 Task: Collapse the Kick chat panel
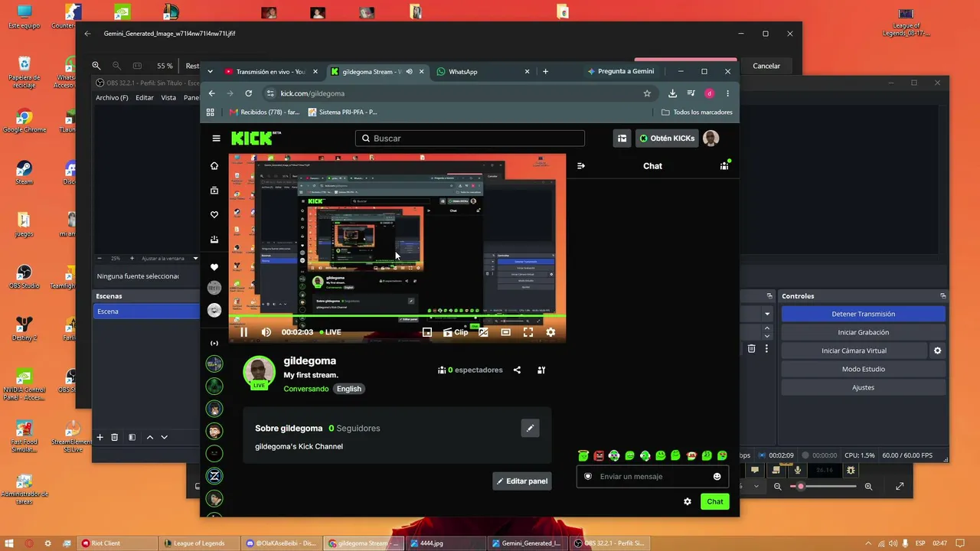coord(581,166)
